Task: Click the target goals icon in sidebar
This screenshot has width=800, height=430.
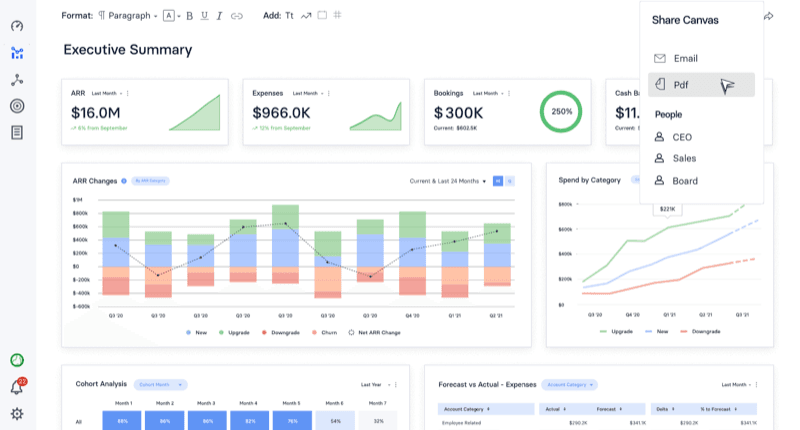Action: click(x=17, y=106)
